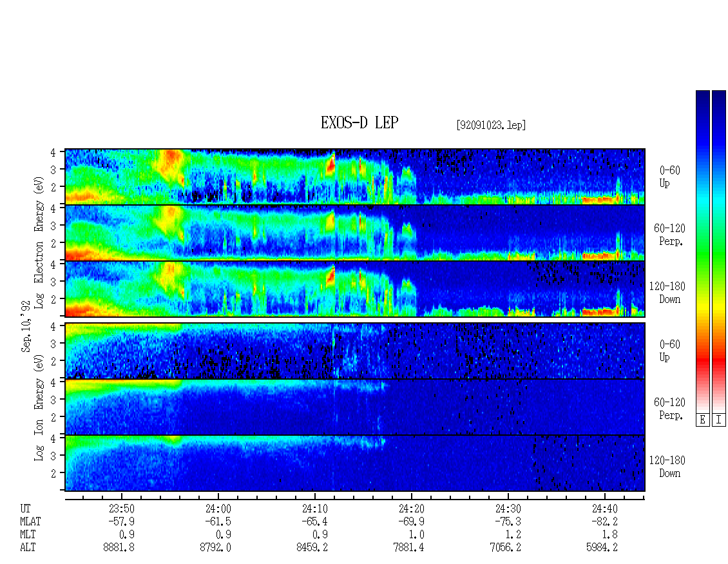
Task: Click the ALT row label
Action: click(x=28, y=548)
